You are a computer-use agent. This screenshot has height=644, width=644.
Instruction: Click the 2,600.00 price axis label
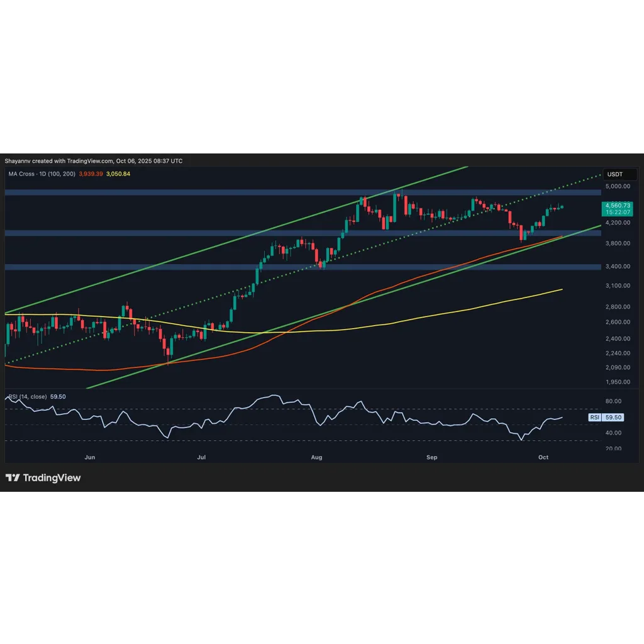coord(618,322)
